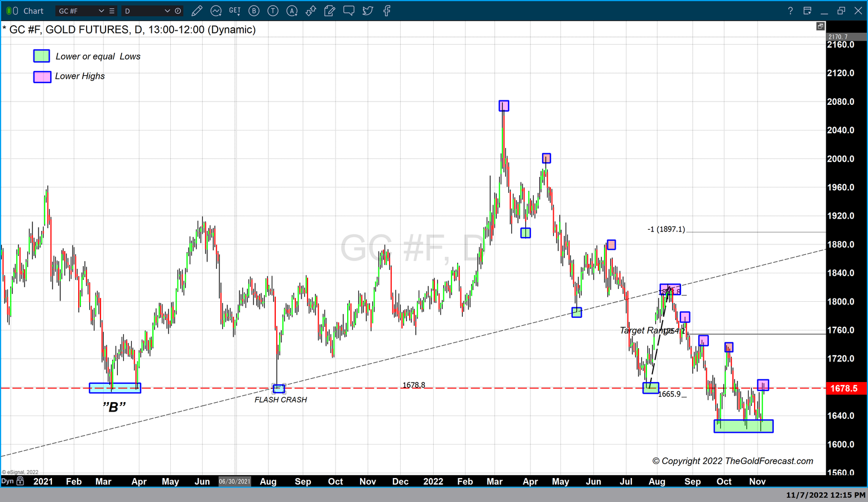Select the pencil drawing tool
Screen dimensions: 868x502
point(196,11)
